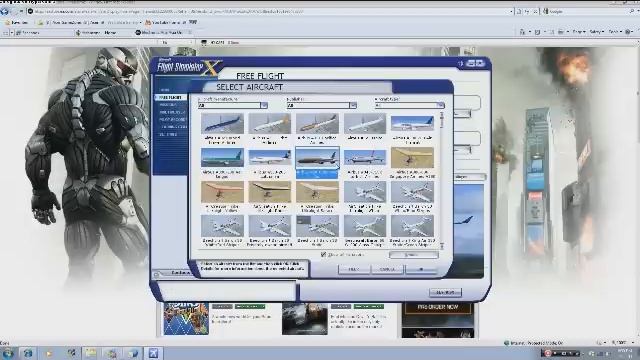Click Help in Select Aircraft dialog
This screenshot has height=360, width=640.
353,269
